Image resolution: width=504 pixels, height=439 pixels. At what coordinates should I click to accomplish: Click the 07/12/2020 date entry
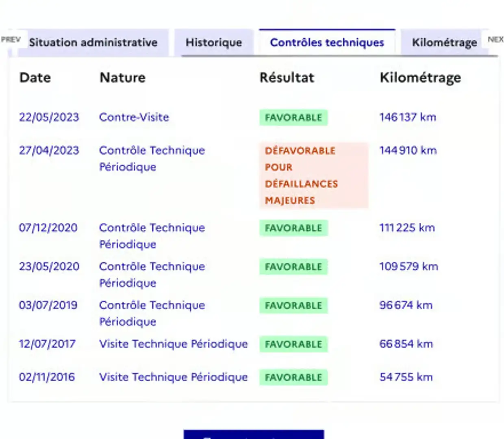tap(48, 228)
